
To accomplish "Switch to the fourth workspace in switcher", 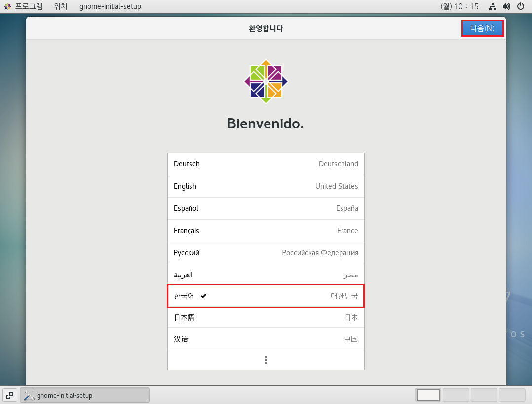I will pos(512,395).
